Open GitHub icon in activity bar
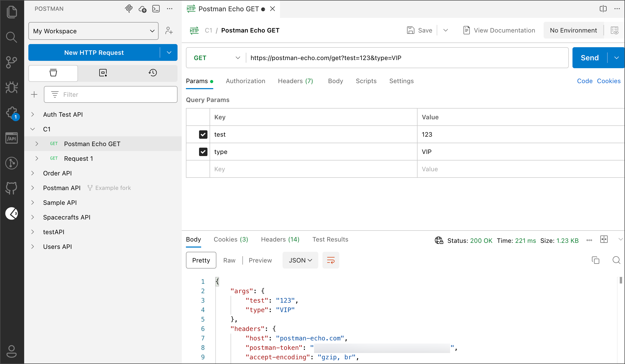Screen dimensions: 625x364 click(x=12, y=188)
